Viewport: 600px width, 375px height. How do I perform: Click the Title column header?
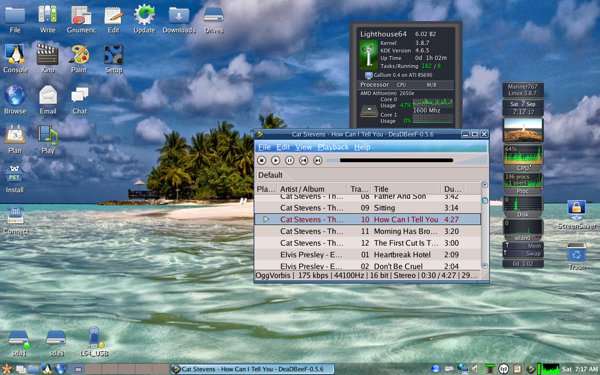pyautogui.click(x=406, y=189)
